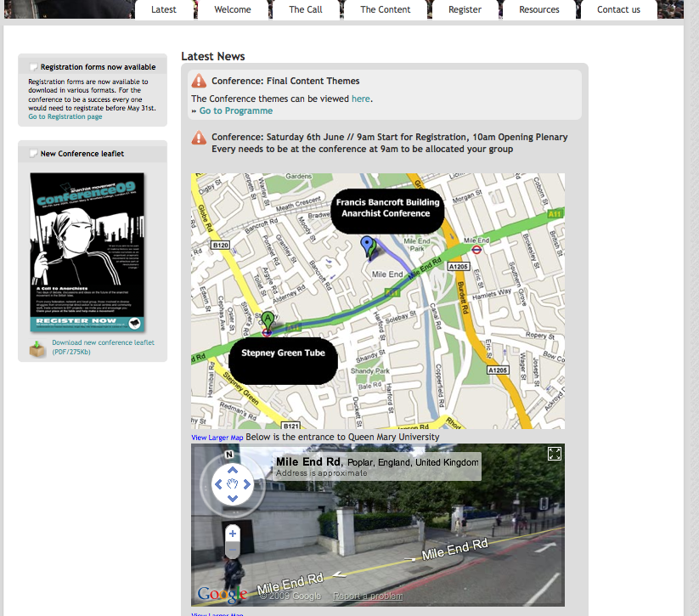Follow the Go to Programme link
The image size is (699, 616).
(x=235, y=111)
